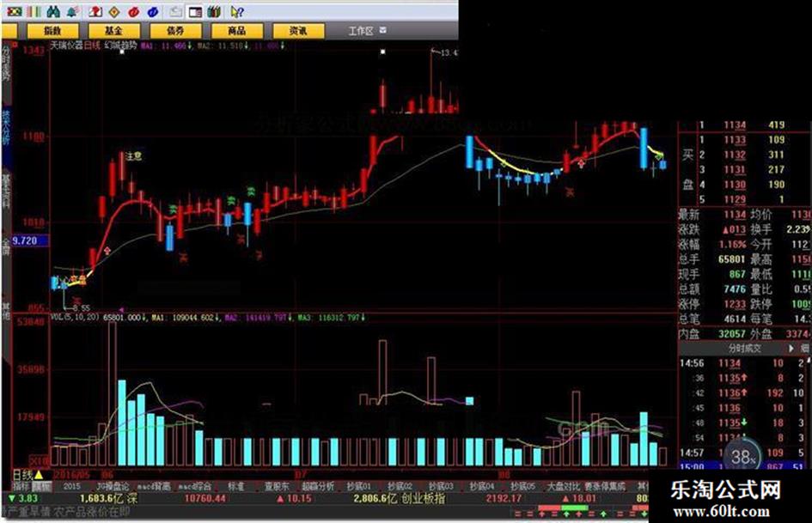Click the 创业板指 index in the status bar
The image size is (812, 523).
point(423,499)
